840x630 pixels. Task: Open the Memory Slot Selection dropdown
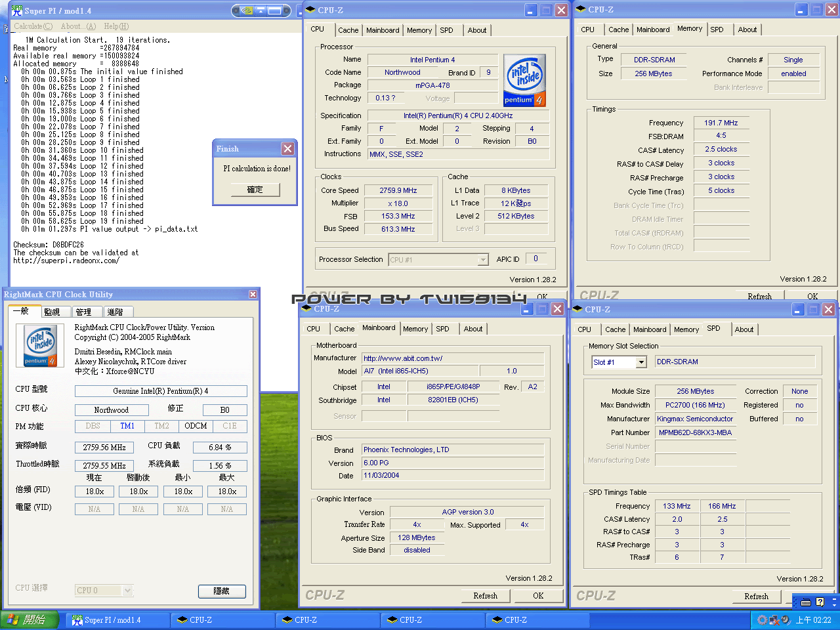tap(641, 362)
